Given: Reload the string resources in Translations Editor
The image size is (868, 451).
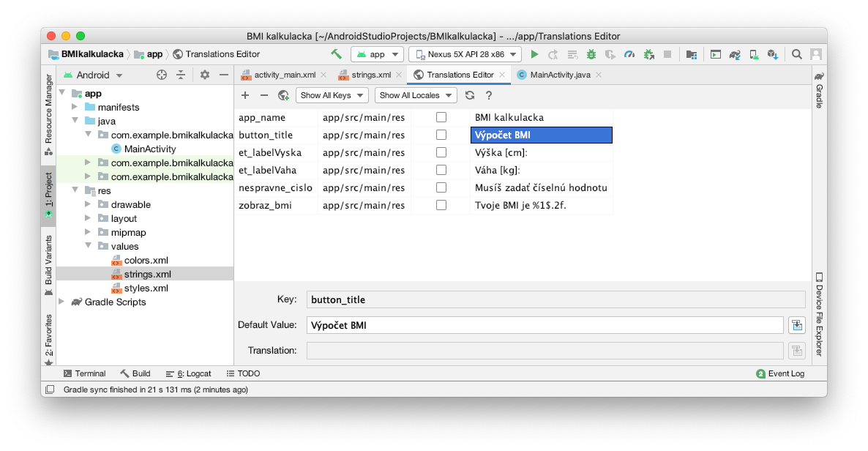Looking at the screenshot, I should tap(470, 95).
